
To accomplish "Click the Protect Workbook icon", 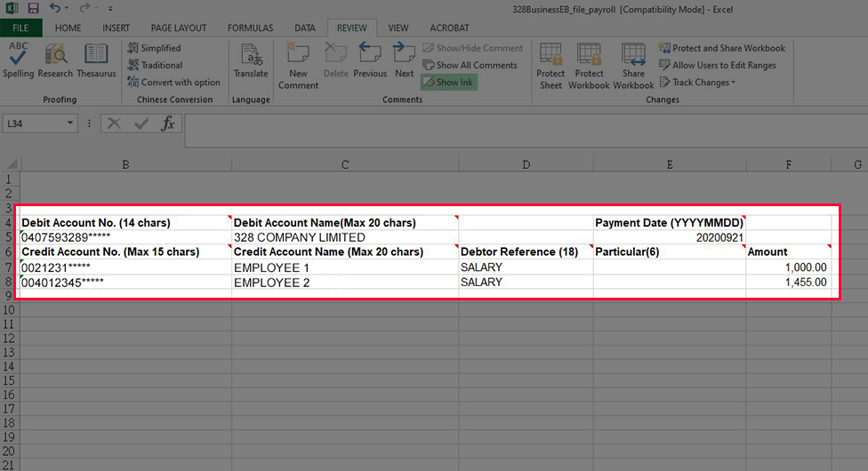I will [589, 66].
